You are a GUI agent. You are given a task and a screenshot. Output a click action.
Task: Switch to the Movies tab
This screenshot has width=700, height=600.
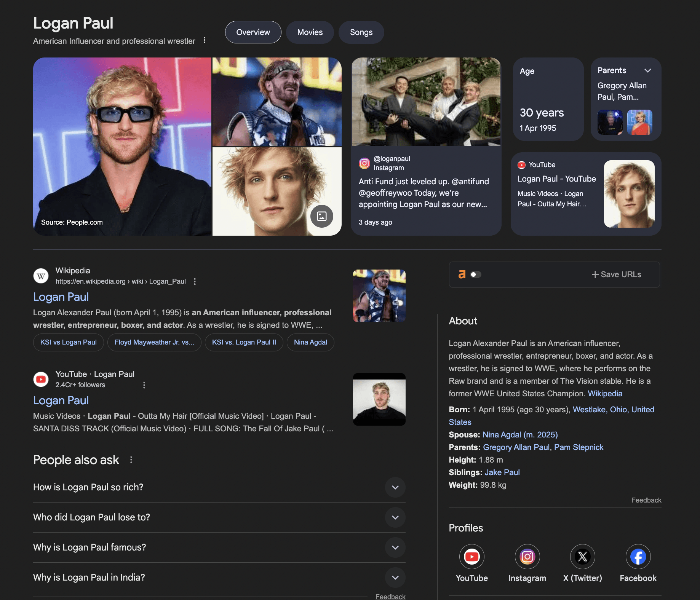[x=310, y=32]
